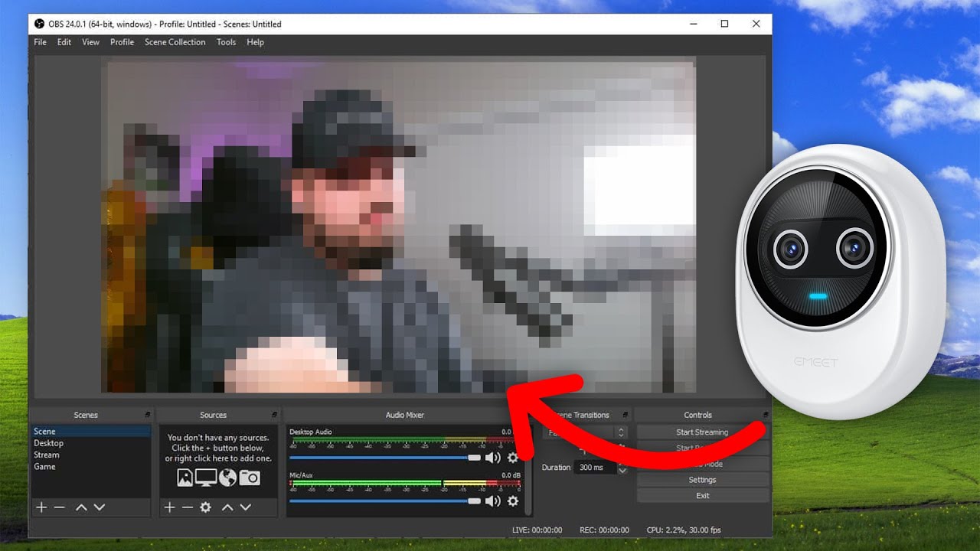This screenshot has height=551, width=980.
Task: Move source down in Sources panel
Action: click(x=245, y=507)
